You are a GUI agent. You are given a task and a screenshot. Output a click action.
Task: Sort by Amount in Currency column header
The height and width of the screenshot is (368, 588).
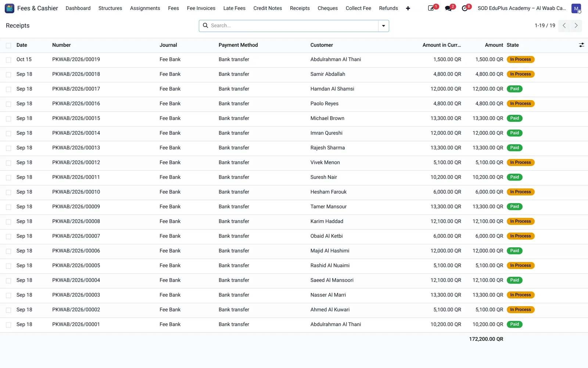442,45
